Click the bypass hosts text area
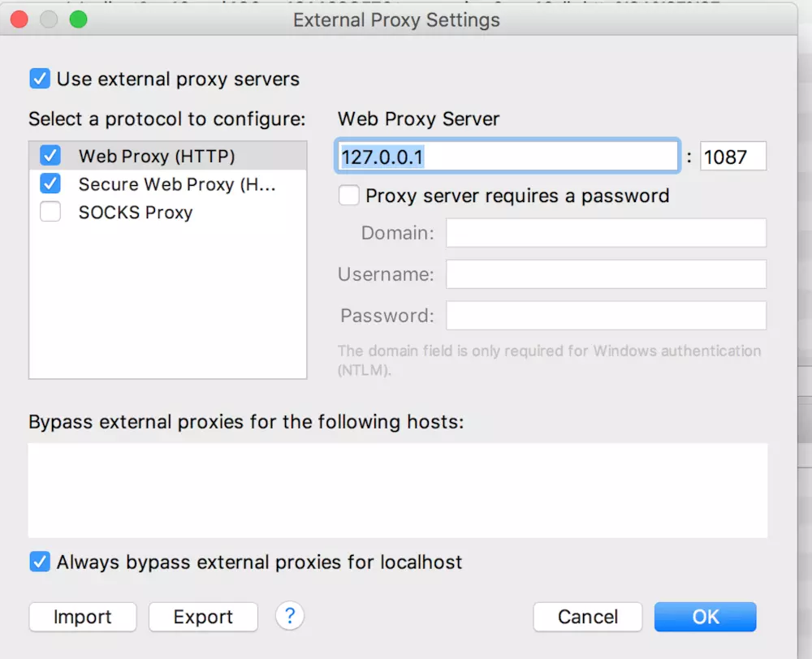The image size is (812, 659). 398,489
